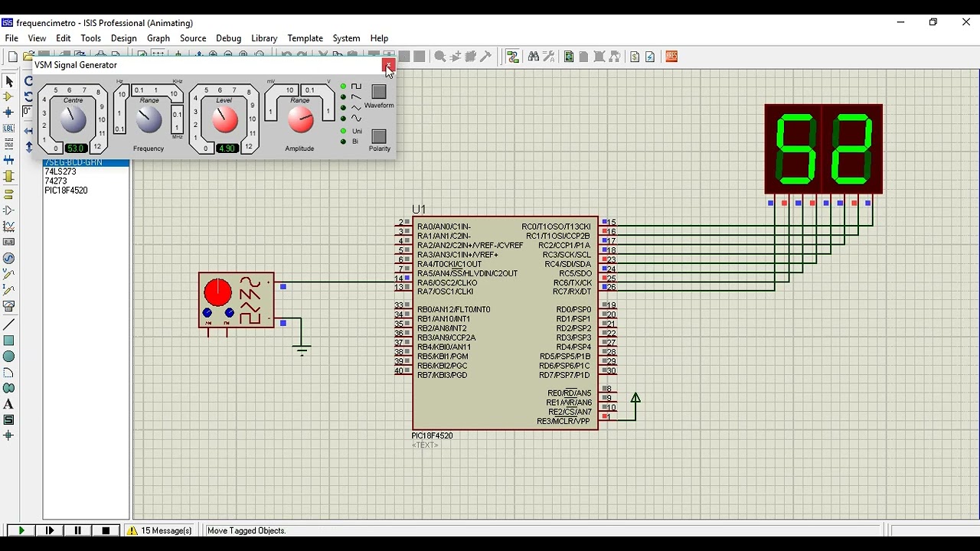The height and width of the screenshot is (551, 980).
Task: Select the 2D Graphics Circle tool
Action: tap(9, 357)
